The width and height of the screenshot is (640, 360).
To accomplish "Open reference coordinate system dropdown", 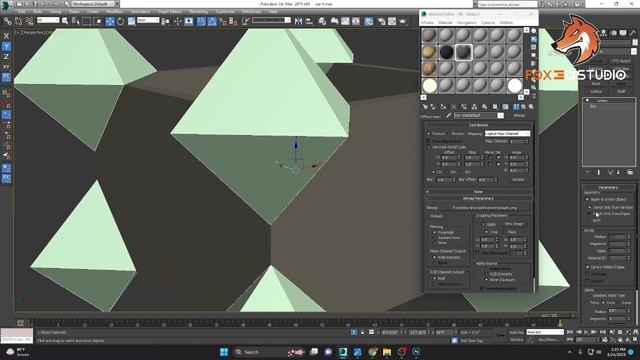I will [x=148, y=20].
